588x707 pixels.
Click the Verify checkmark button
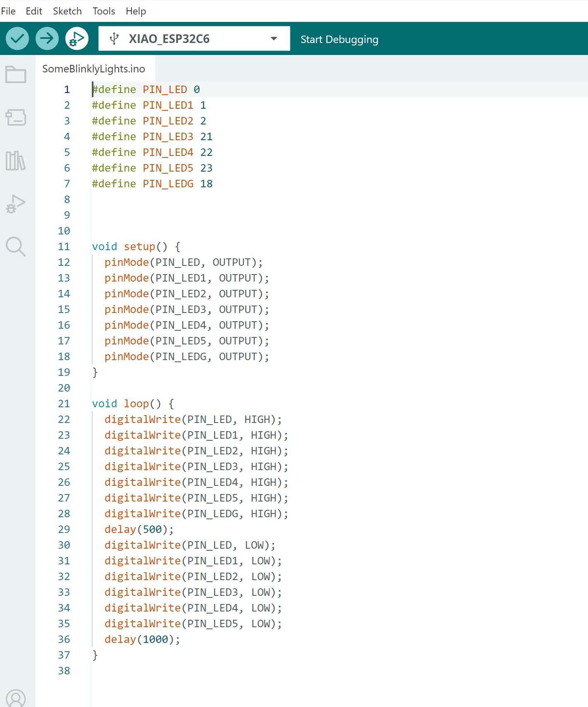click(x=17, y=39)
